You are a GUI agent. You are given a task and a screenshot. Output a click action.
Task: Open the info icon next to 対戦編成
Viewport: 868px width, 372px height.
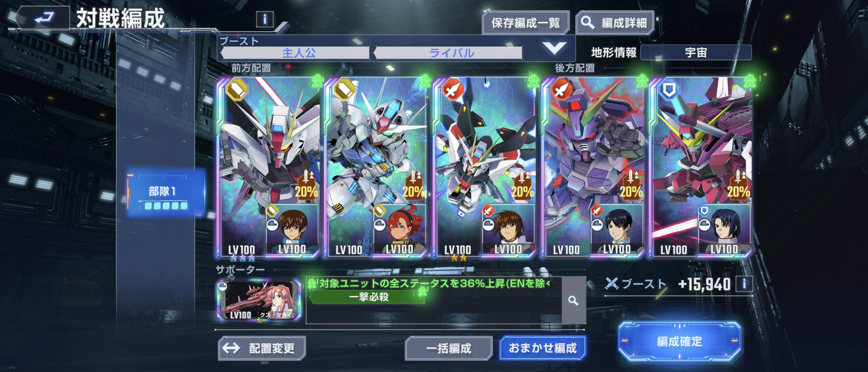(x=264, y=19)
